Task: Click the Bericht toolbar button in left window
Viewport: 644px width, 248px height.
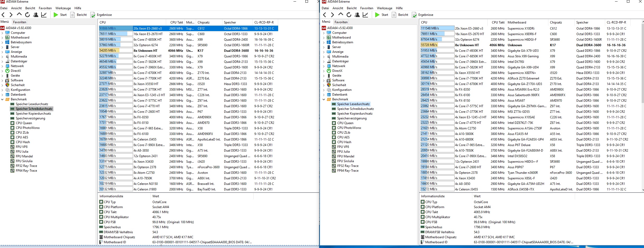Action: (79, 15)
